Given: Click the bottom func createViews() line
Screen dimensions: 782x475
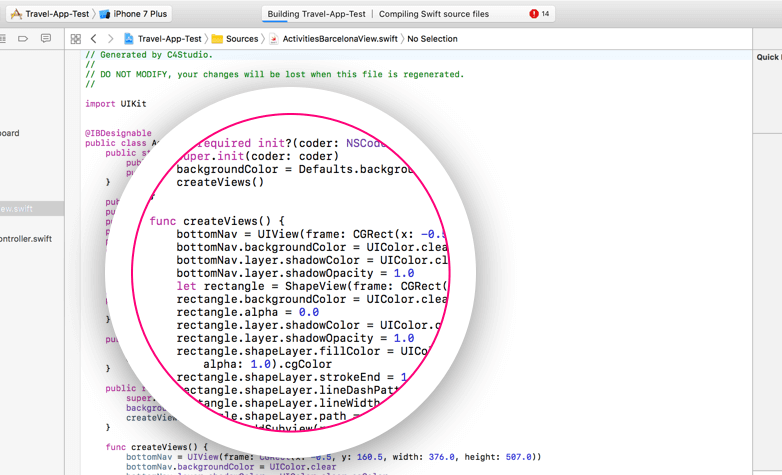Looking at the screenshot, I should [x=157, y=447].
